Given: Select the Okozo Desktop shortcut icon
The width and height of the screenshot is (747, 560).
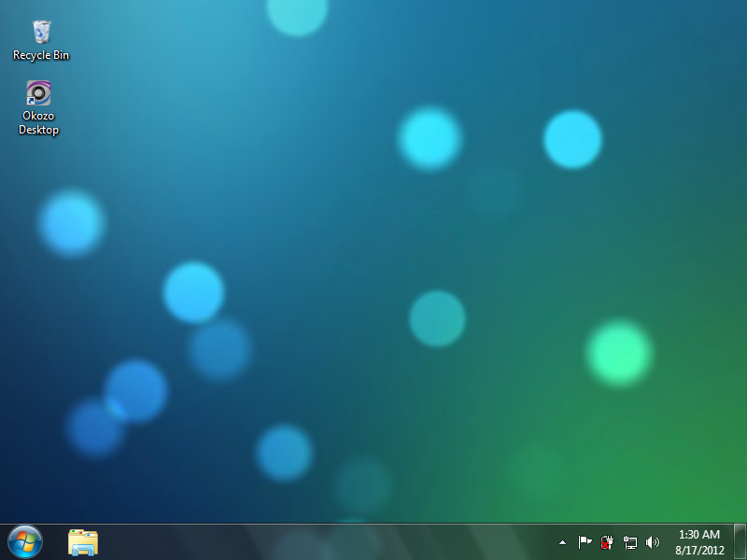Looking at the screenshot, I should click(x=38, y=92).
